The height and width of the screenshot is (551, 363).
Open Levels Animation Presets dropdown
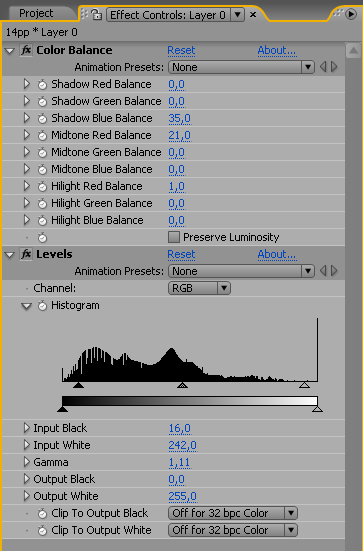coord(241,271)
